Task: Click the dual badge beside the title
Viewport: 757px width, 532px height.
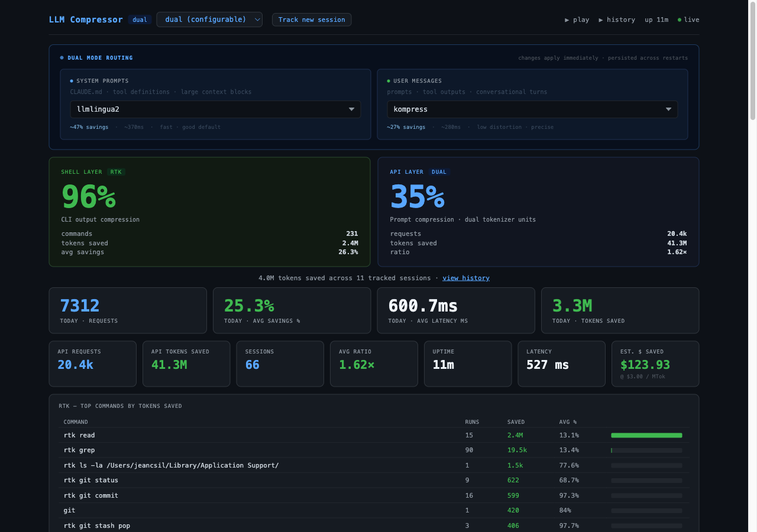Action: (140, 20)
